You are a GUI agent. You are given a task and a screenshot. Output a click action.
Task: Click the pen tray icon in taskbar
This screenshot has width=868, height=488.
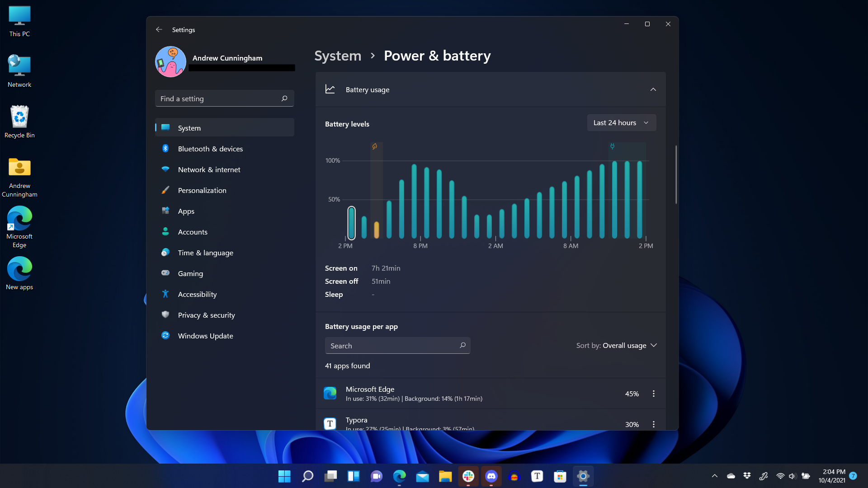coord(764,476)
